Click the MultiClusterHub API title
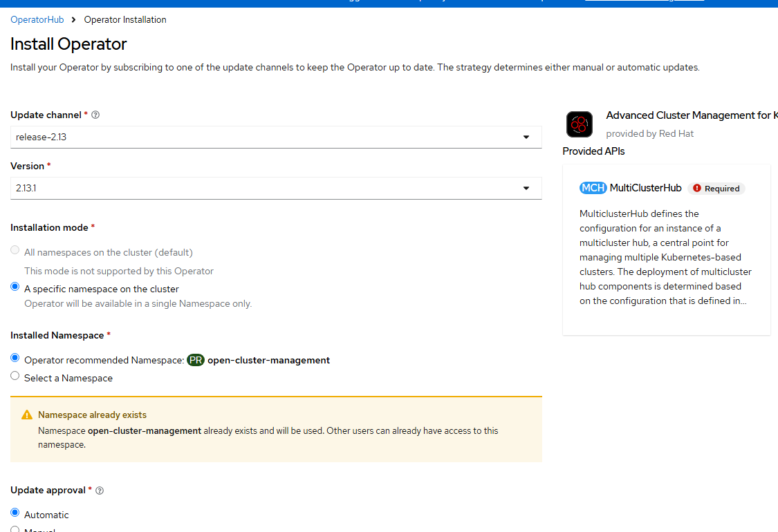 tap(645, 188)
